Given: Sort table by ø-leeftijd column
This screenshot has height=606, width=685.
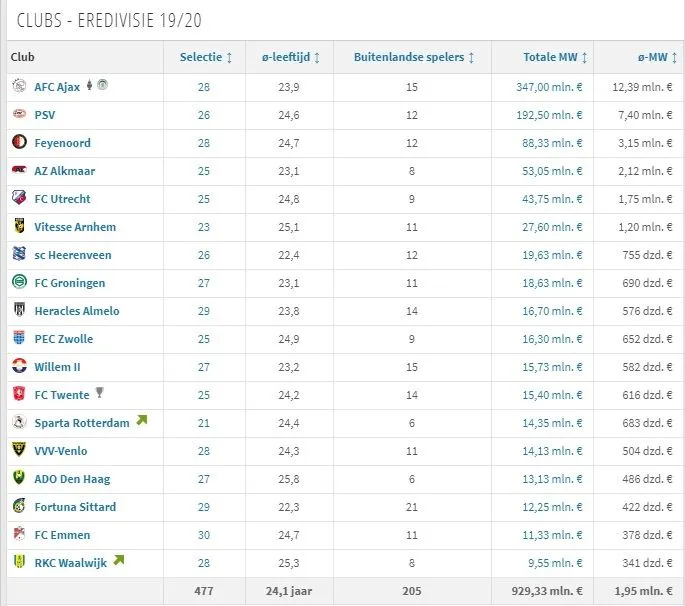Looking at the screenshot, I should coord(289,57).
